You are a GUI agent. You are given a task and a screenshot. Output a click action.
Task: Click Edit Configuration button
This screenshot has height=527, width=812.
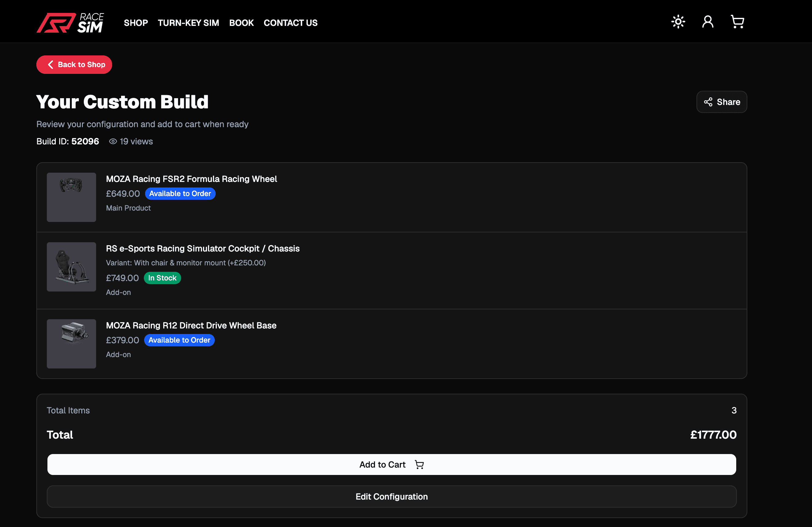392,497
